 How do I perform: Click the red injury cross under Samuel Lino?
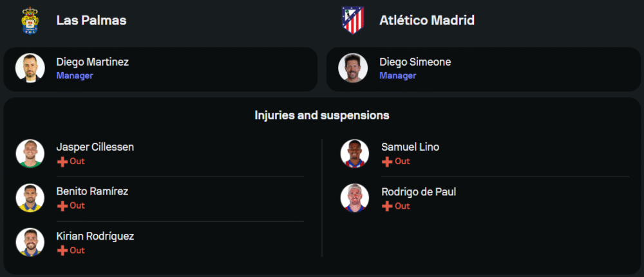click(x=387, y=162)
